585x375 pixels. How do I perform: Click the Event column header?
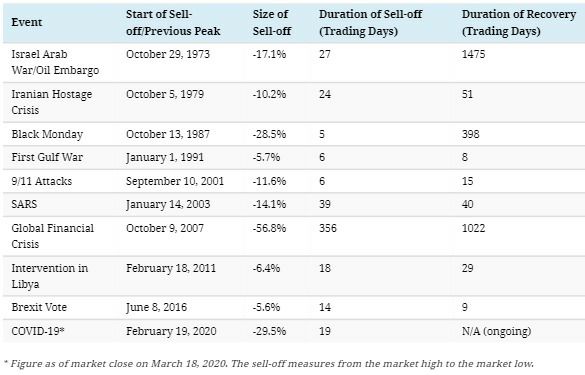(26, 22)
